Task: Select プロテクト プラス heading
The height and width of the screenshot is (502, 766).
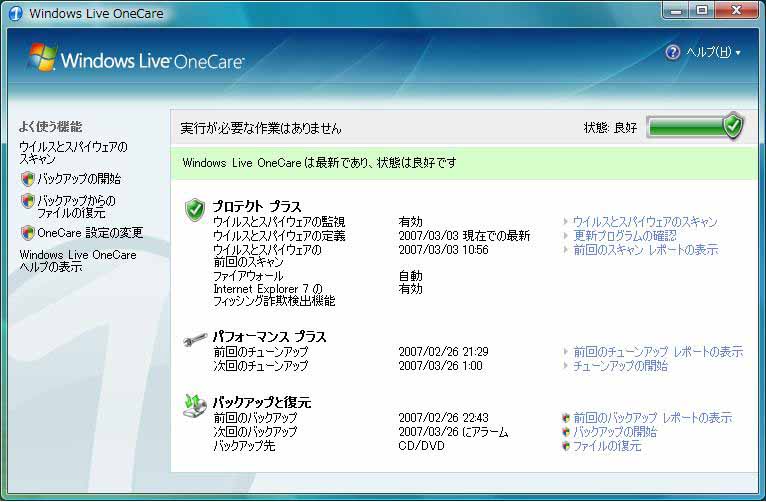Action: 257,207
